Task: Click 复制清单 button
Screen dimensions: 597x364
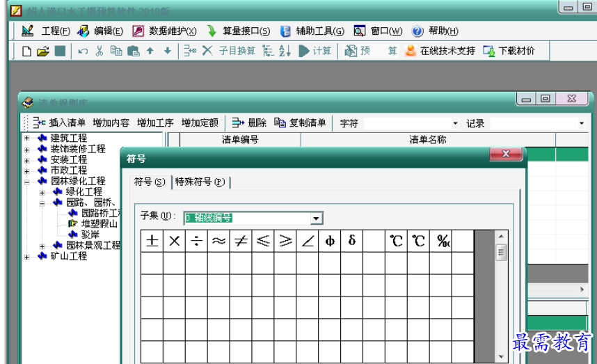Action: pyautogui.click(x=300, y=122)
